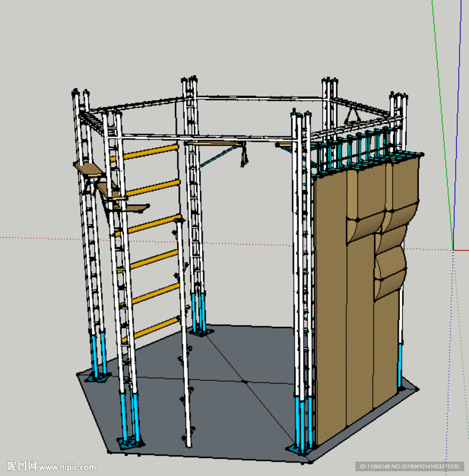
Task: Select the gray hexagonal floor base
Action: point(247,395)
